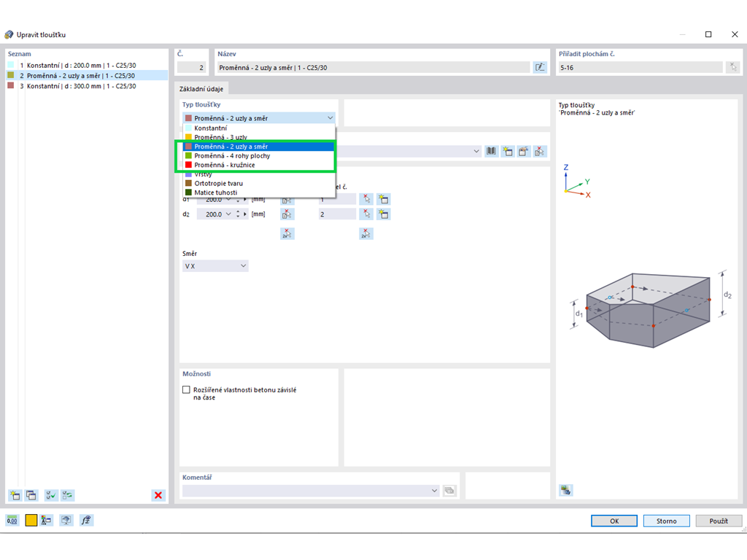Image resolution: width=747 pixels, height=560 pixels.
Task: Open the Komentář dropdown
Action: coord(435,491)
